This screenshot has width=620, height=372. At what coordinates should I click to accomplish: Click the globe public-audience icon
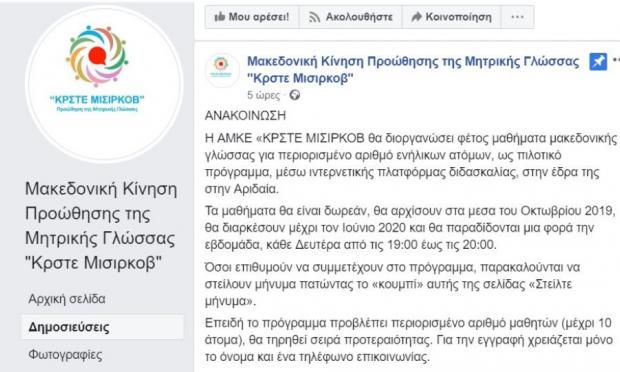(x=295, y=95)
